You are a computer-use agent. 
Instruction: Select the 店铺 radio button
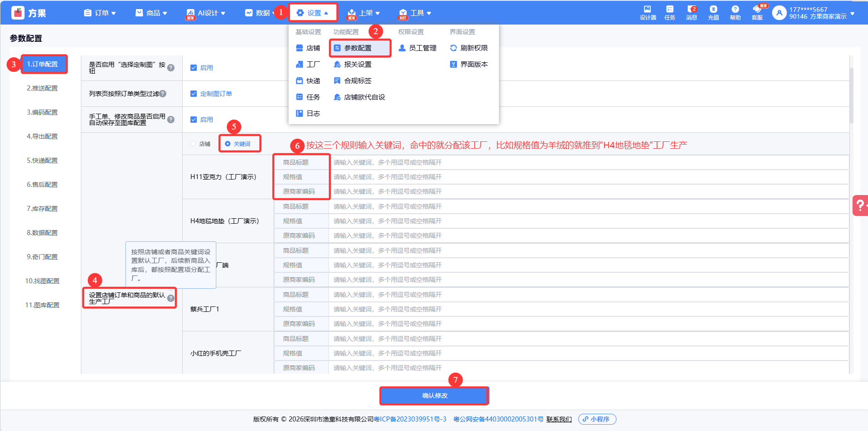pos(193,144)
